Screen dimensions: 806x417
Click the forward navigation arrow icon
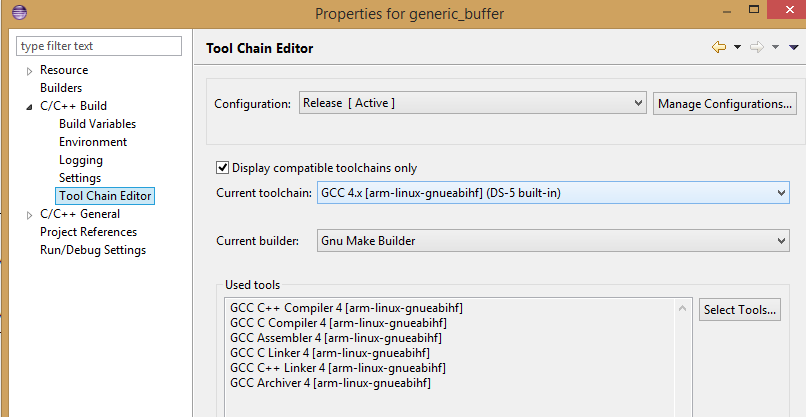pyautogui.click(x=757, y=47)
